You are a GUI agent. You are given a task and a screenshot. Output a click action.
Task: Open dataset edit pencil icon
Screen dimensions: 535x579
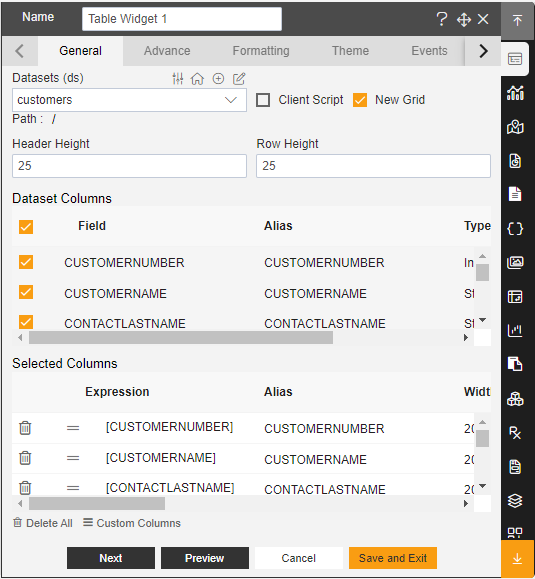pyautogui.click(x=239, y=79)
